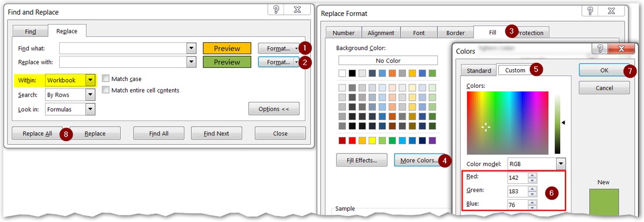Pick the dark red standard color swatch

[342, 141]
